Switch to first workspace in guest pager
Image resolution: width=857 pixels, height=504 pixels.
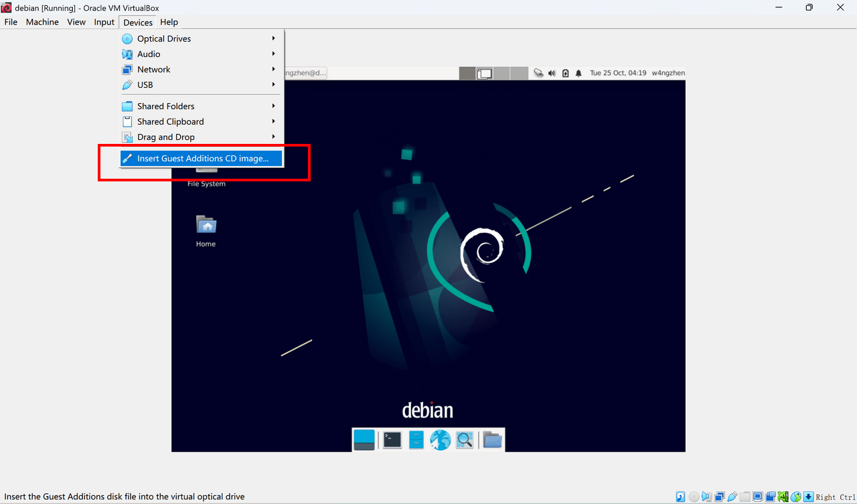pos(467,73)
